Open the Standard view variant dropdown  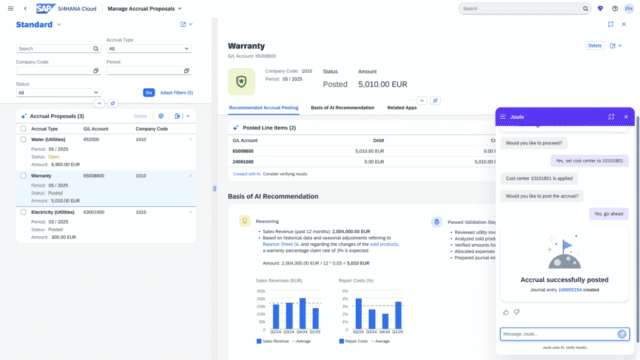pyautogui.click(x=59, y=24)
